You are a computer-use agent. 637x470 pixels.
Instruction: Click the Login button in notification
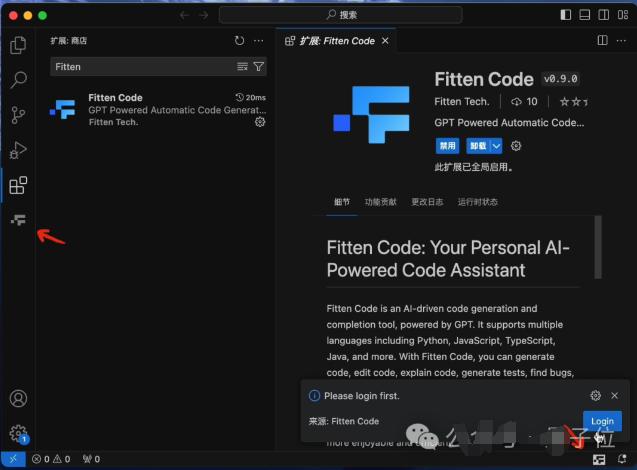click(x=602, y=421)
